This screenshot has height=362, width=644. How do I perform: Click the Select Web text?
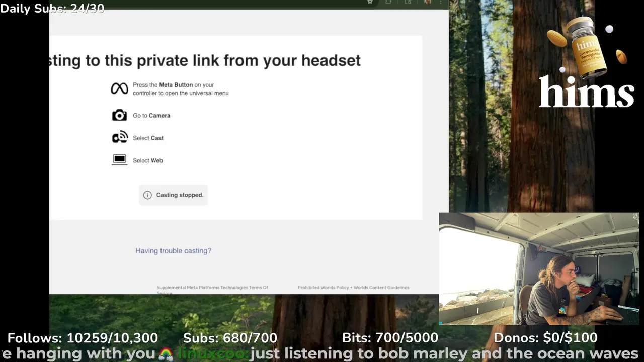pos(148,161)
